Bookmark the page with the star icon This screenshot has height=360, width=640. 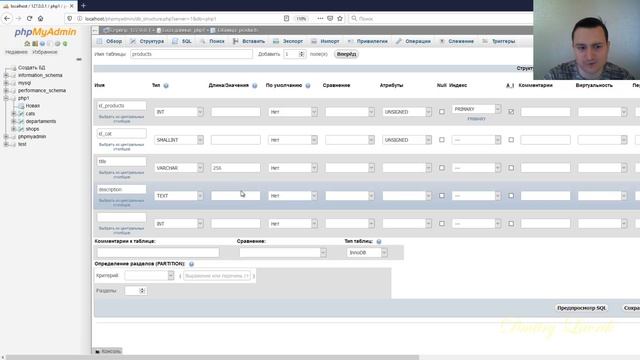340,18
